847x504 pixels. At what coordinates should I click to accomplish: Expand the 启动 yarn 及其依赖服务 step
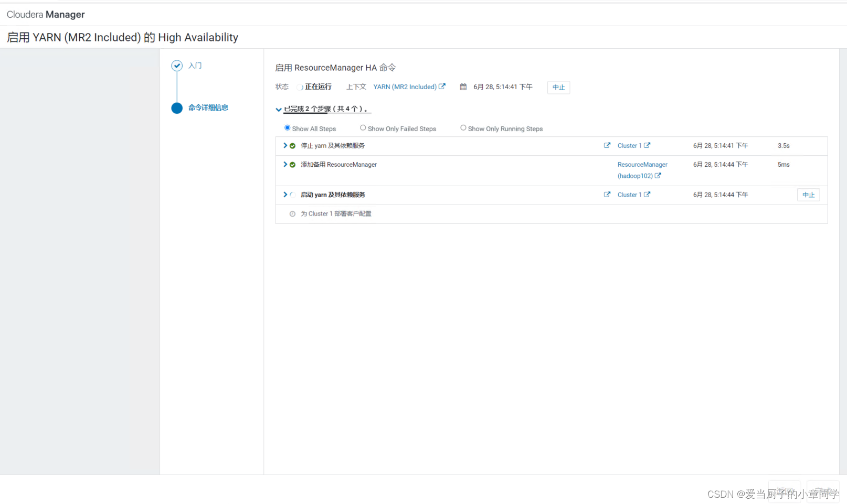(285, 195)
